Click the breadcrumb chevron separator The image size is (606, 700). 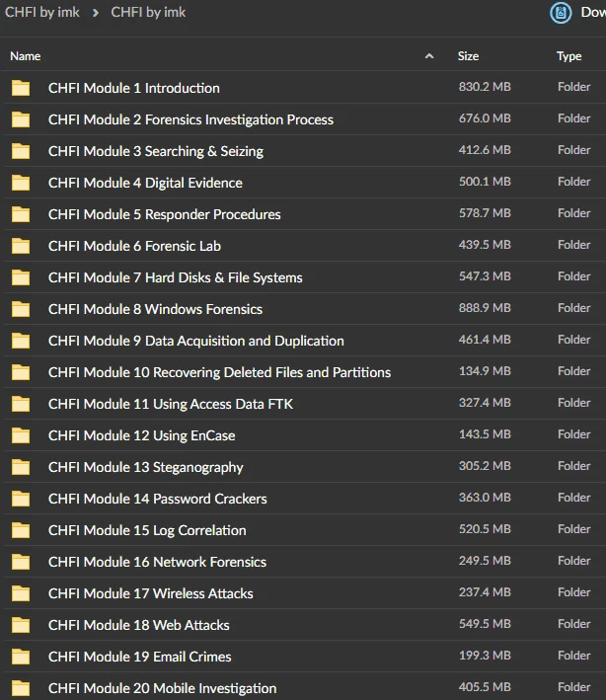point(96,13)
